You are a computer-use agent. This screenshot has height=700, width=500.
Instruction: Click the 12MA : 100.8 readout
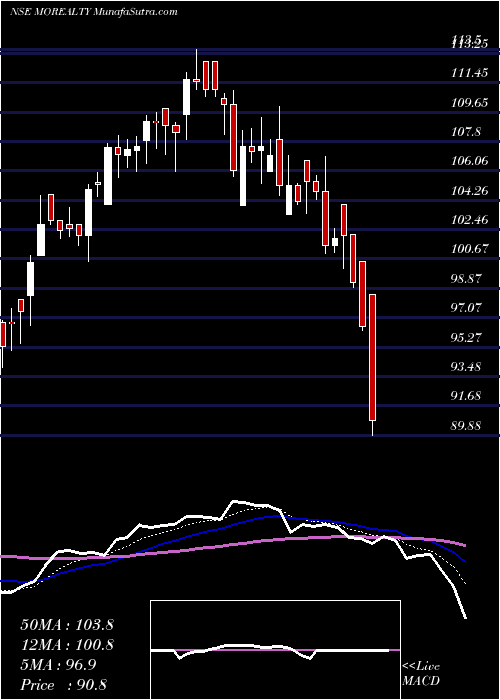tap(67, 645)
